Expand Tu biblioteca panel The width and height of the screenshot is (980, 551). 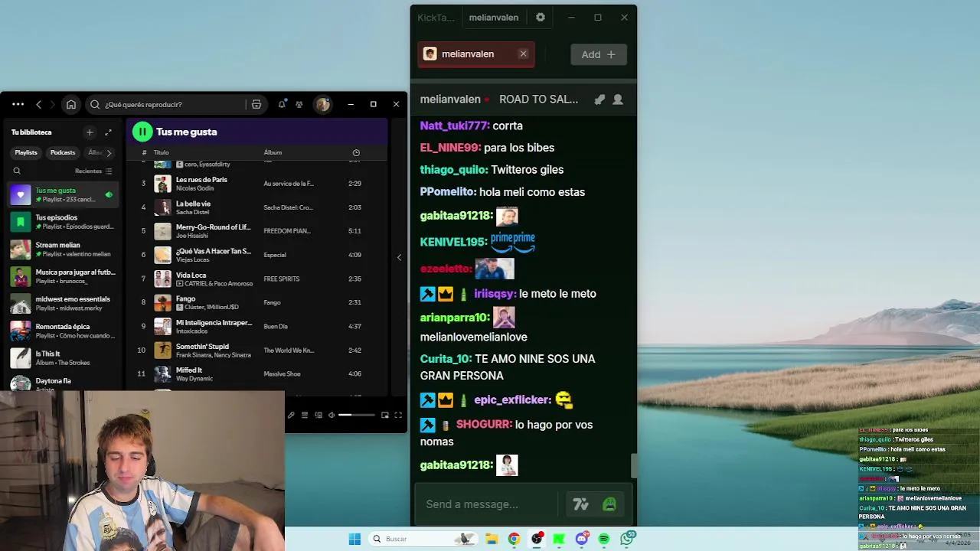coord(108,132)
